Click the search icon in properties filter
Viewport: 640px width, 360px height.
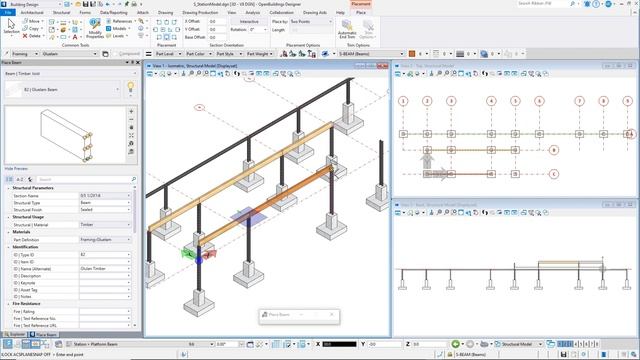pyautogui.click(x=133, y=179)
